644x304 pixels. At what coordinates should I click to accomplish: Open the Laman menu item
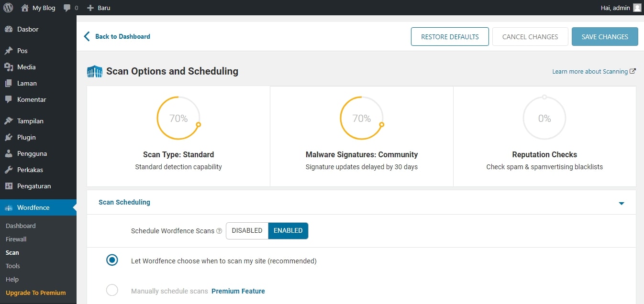tap(38, 83)
